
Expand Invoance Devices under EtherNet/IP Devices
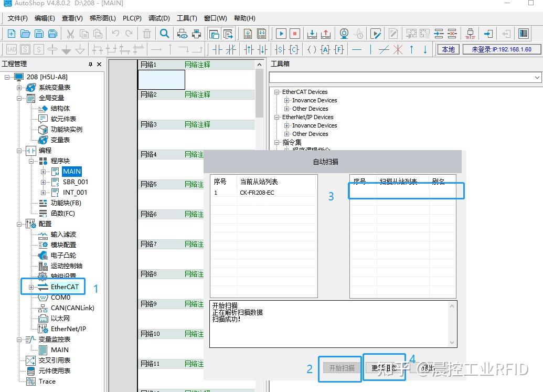288,125
